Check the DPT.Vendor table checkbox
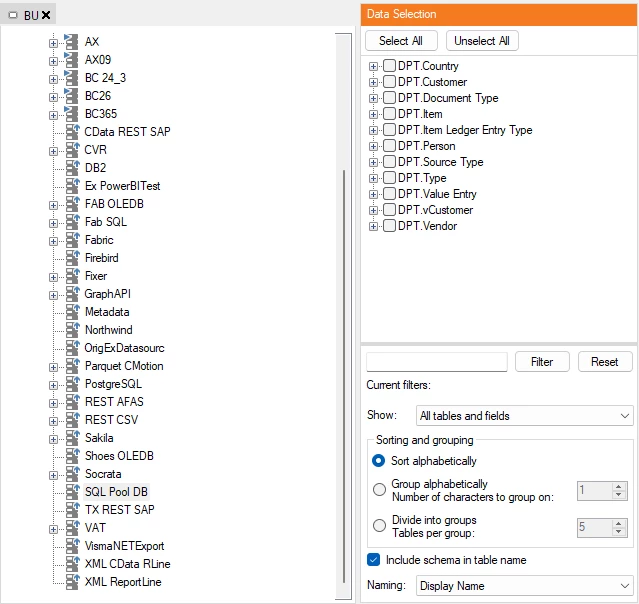 389,226
